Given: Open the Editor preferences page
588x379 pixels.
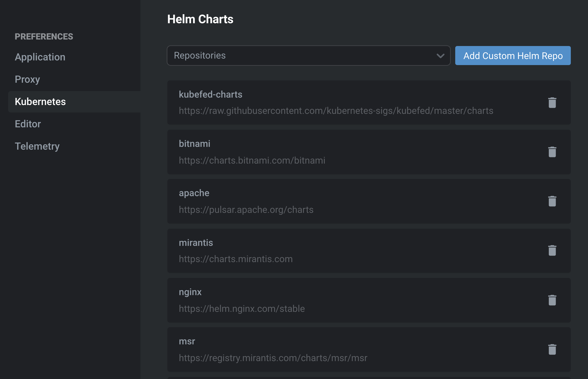Looking at the screenshot, I should pos(28,124).
